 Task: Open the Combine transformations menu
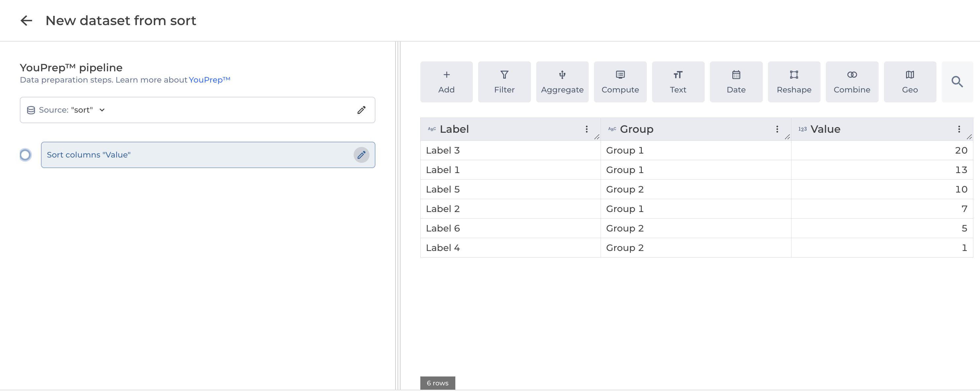coord(852,82)
